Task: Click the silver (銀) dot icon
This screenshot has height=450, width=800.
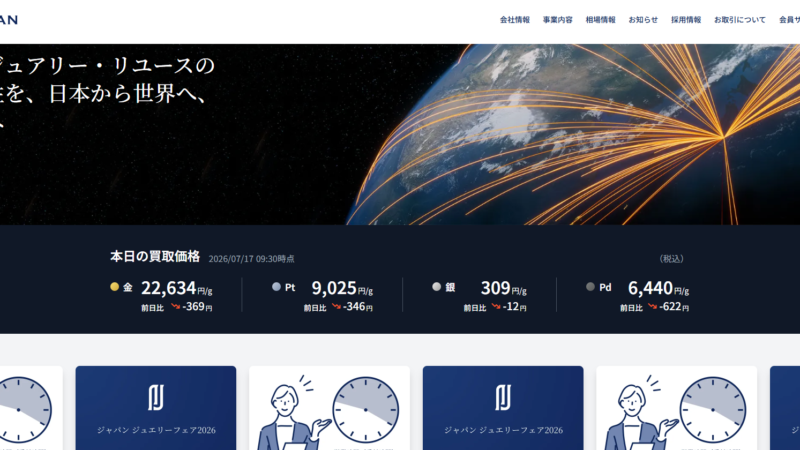Action: (x=437, y=287)
